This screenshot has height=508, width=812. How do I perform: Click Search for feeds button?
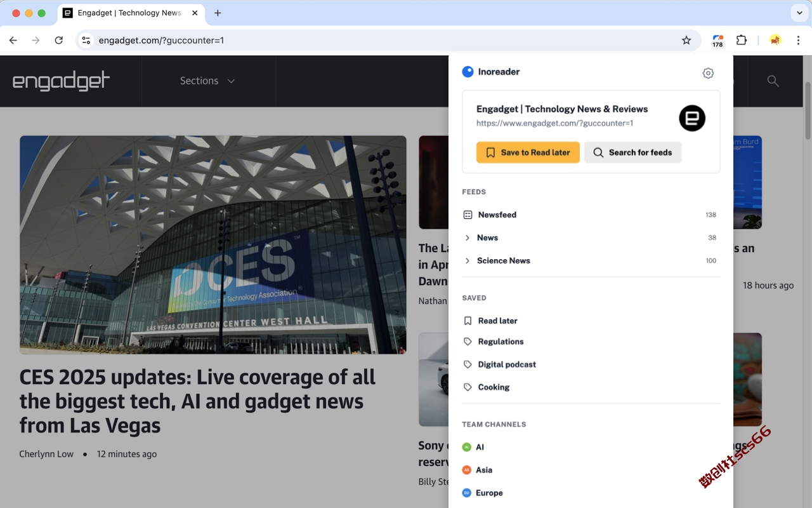632,152
